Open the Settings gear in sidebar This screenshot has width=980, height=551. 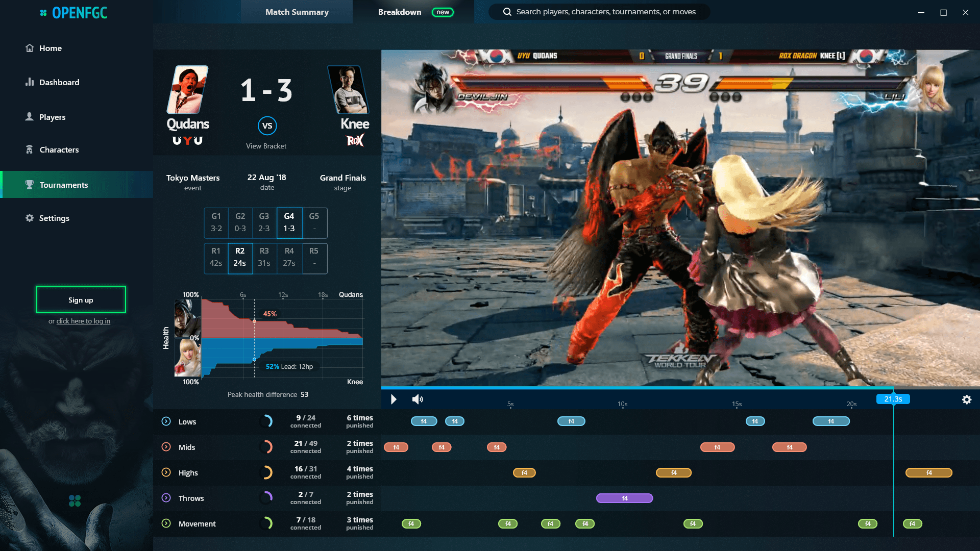point(30,218)
